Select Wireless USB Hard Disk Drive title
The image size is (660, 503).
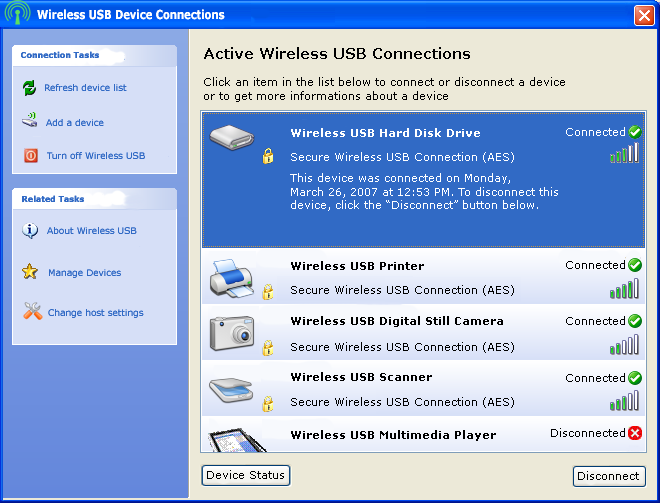click(386, 133)
